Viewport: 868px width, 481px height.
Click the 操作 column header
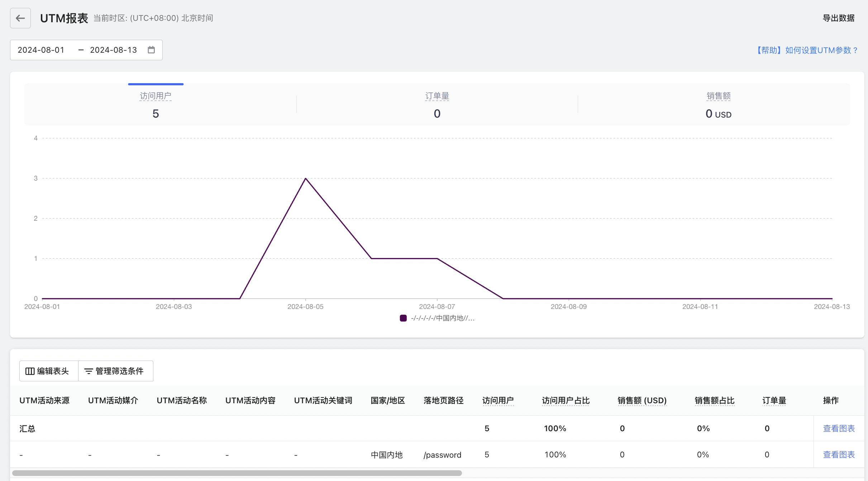pos(831,400)
